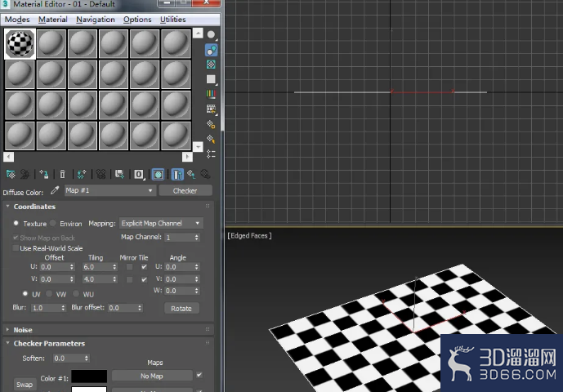Pick material from object eyedropper

tap(55, 190)
